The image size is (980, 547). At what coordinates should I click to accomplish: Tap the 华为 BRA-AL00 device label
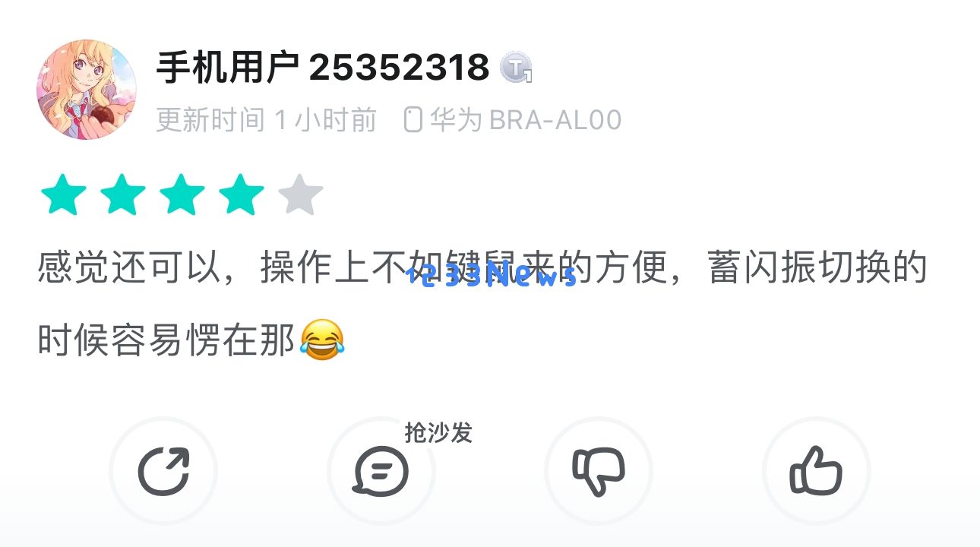[x=526, y=120]
